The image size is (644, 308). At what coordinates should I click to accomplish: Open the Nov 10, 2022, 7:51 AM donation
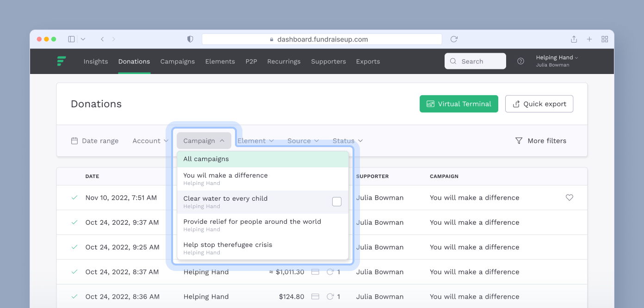(121, 197)
